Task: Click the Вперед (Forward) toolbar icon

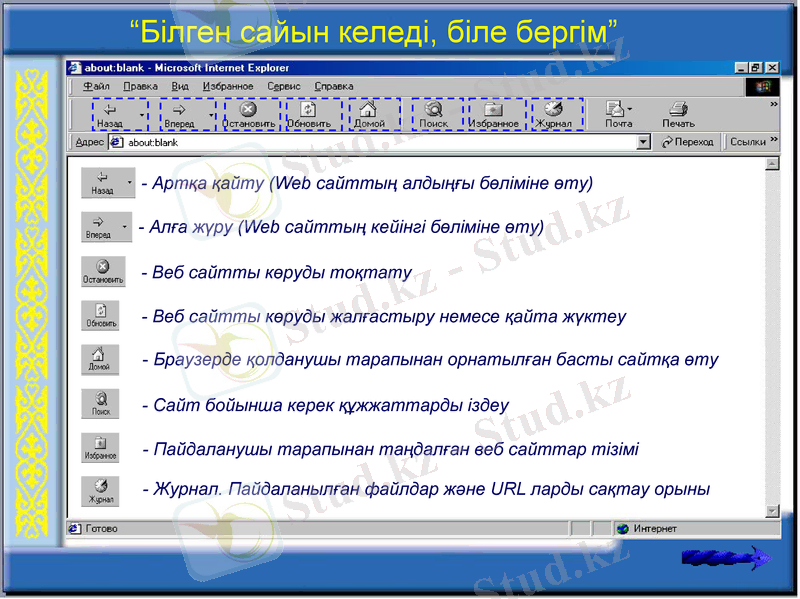Action: 178,110
